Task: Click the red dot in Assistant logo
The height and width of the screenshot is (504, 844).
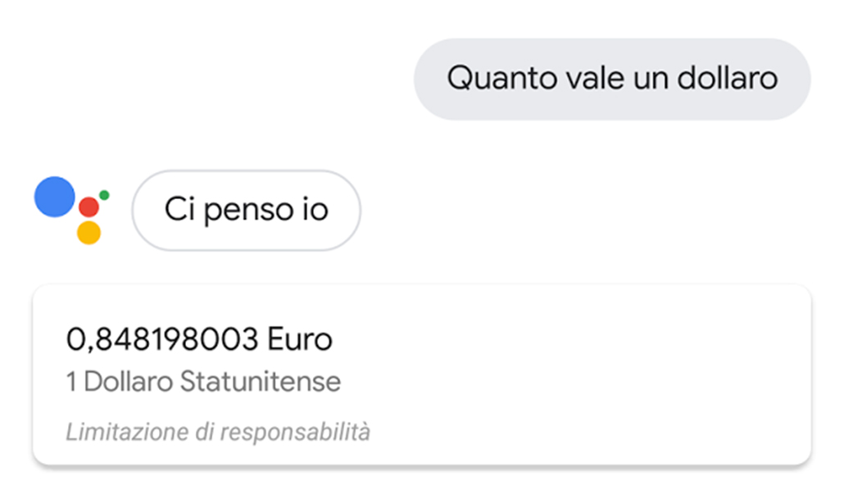Action: tap(88, 207)
